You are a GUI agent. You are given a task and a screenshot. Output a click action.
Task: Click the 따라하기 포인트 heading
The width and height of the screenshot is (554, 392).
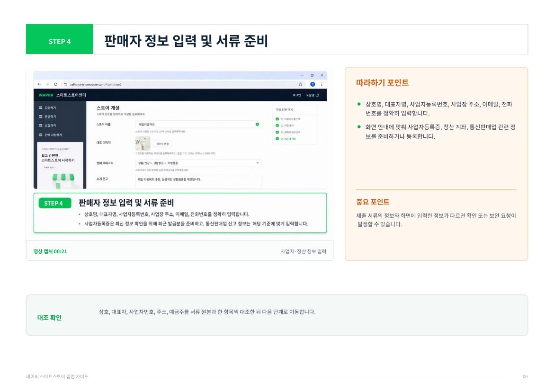pos(382,83)
